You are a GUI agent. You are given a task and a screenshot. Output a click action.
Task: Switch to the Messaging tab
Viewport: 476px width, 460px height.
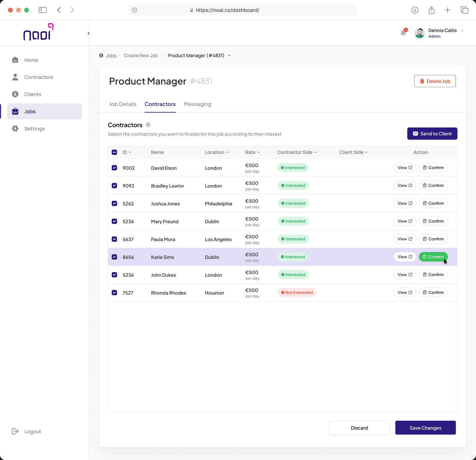[198, 104]
